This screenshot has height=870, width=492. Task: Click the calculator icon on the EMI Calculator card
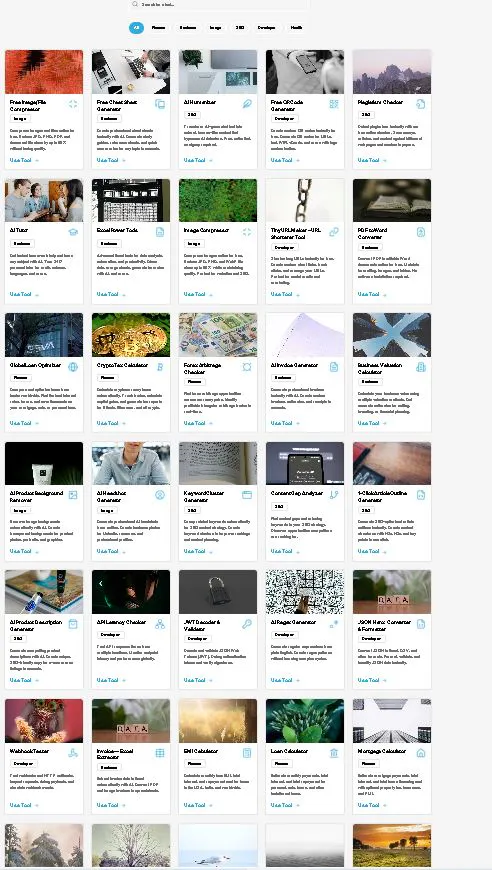tap(247, 753)
